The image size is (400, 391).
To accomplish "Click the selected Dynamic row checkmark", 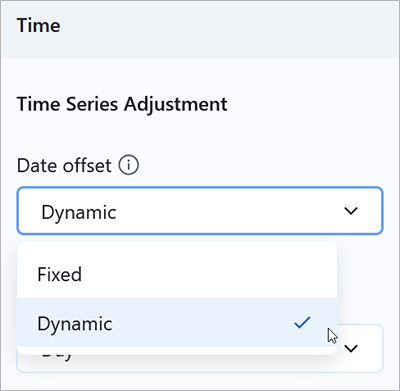I will (x=303, y=323).
